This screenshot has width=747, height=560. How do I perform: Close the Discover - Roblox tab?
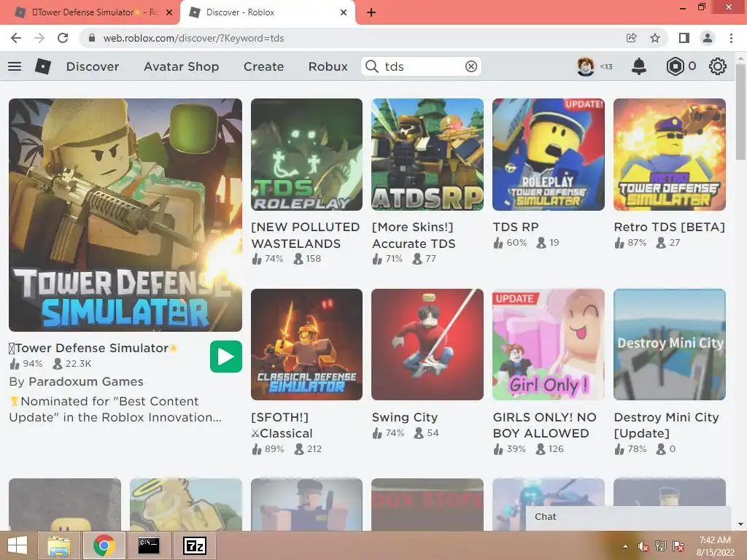[344, 12]
